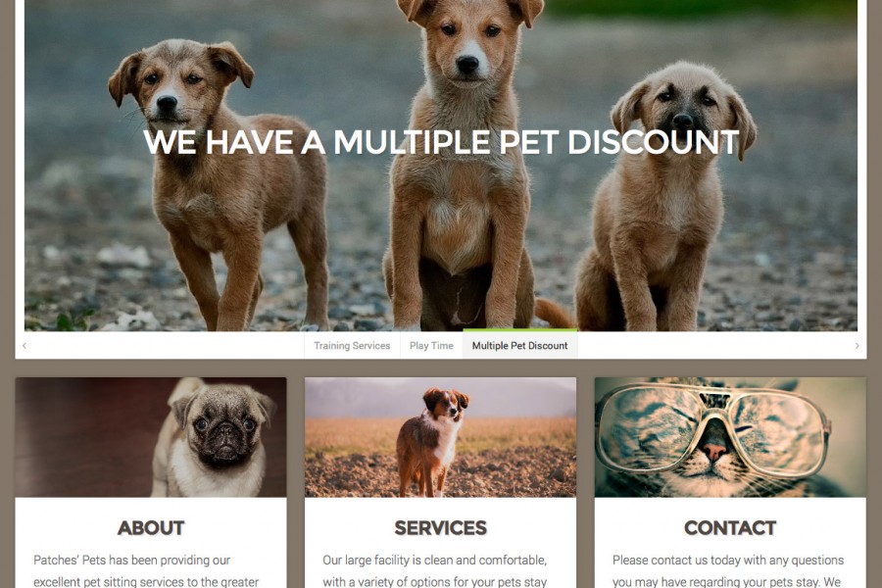
Task: Select the Play Time slide tab
Action: [431, 346]
